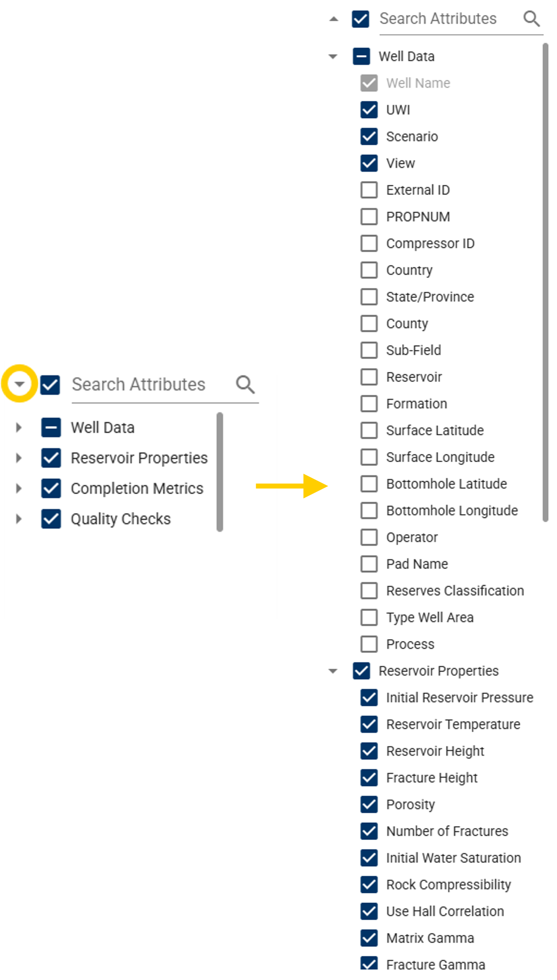This screenshot has width=557, height=980.
Task: Select the Operator attribute label
Action: [412, 537]
